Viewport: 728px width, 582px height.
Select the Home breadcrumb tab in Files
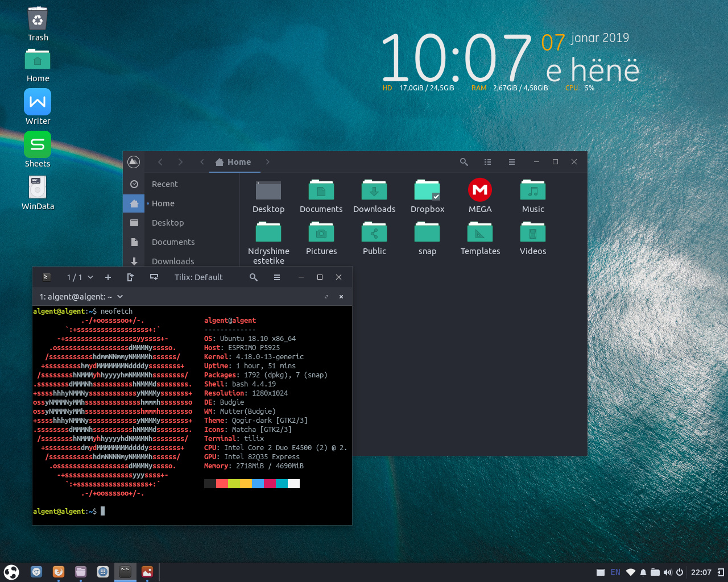tap(234, 161)
